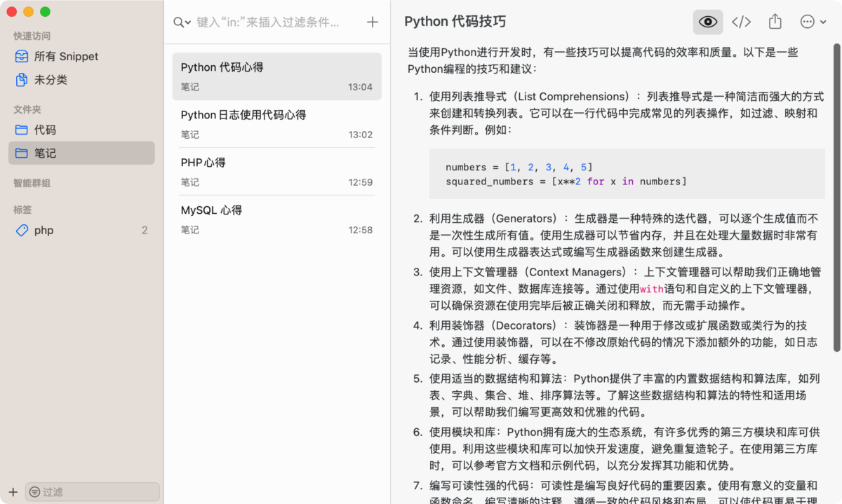Click the plus button beside search
This screenshot has height=504, width=842.
point(373,22)
